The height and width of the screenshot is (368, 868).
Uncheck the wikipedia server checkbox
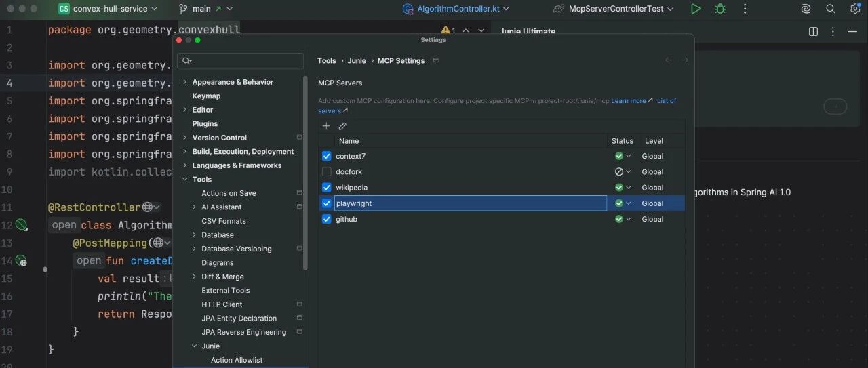pyautogui.click(x=327, y=188)
